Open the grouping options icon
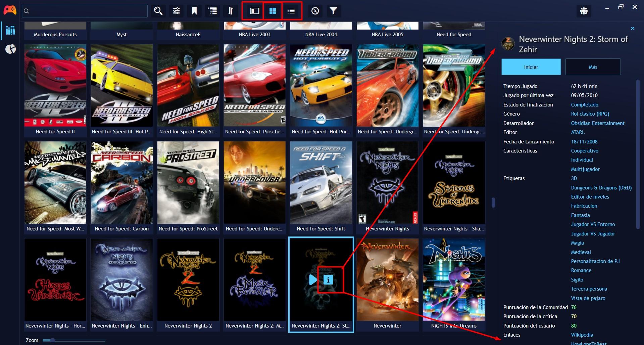 (x=212, y=11)
